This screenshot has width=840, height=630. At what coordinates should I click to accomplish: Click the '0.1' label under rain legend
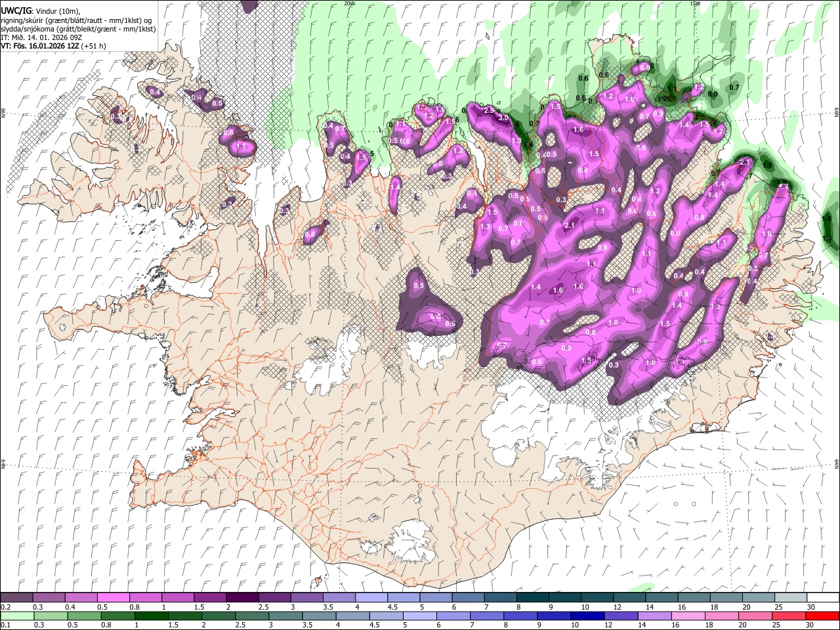[x=6, y=625]
